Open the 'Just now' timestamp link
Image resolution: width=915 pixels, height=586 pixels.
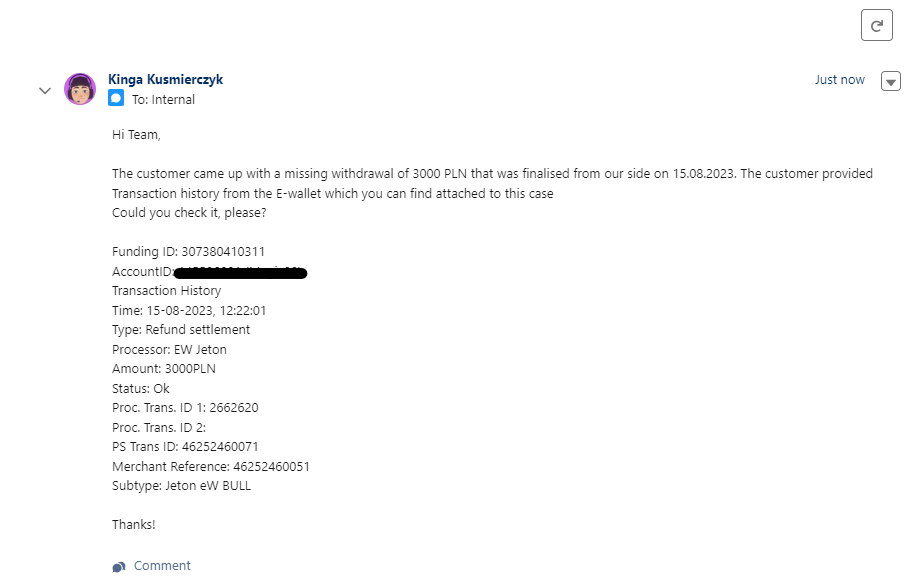(839, 80)
